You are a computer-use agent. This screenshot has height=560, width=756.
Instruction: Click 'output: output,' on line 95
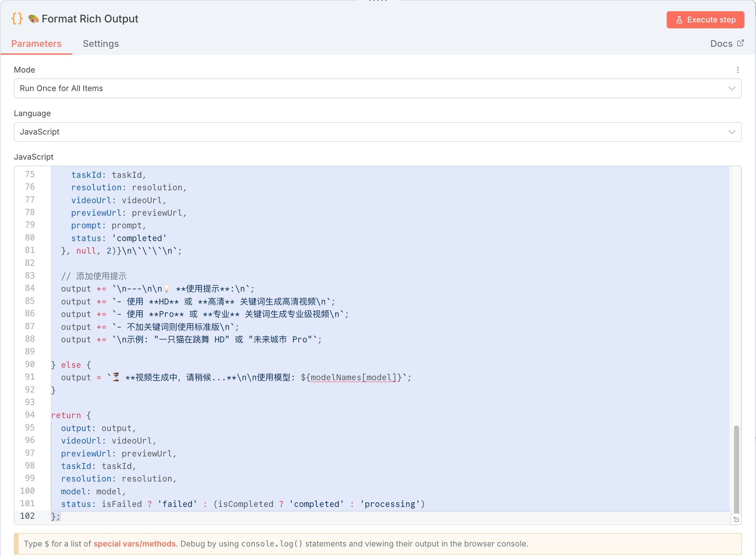pyautogui.click(x=99, y=428)
